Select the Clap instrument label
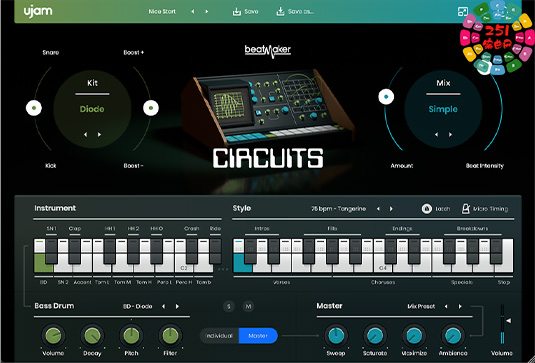 (74, 229)
